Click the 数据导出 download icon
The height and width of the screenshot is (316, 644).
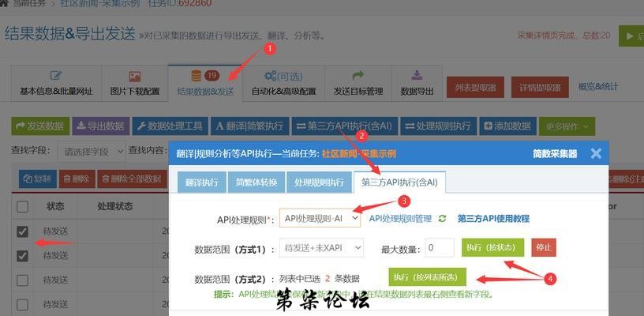point(417,77)
